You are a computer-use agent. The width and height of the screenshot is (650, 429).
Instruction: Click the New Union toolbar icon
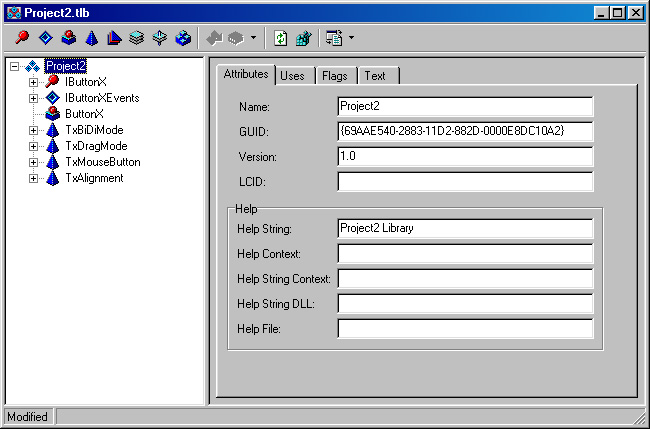160,38
